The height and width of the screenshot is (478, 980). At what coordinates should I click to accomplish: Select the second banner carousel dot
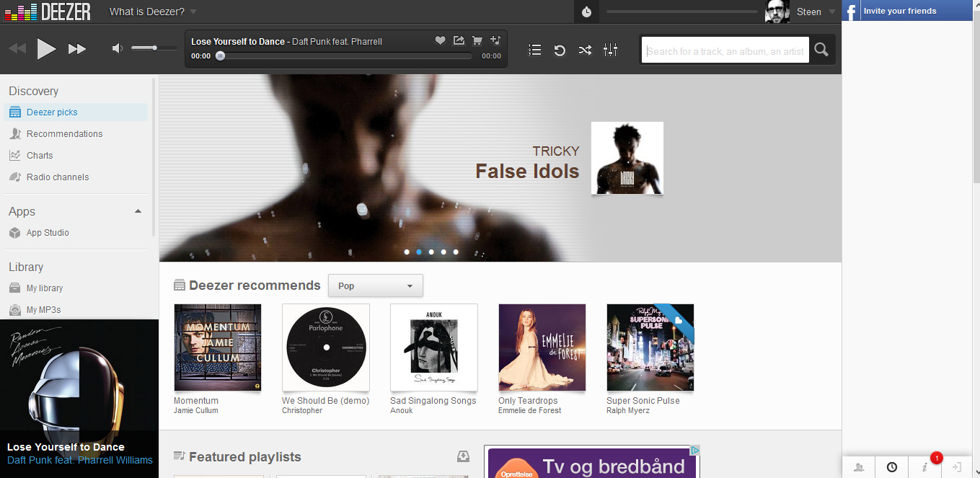[x=419, y=252]
